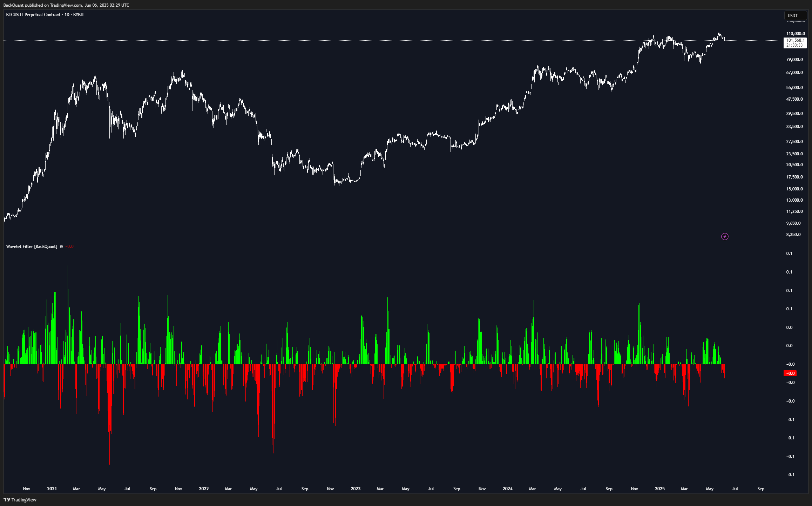Image resolution: width=812 pixels, height=506 pixels.
Task: Click the 23,500.0 price axis label
Action: [x=794, y=154]
